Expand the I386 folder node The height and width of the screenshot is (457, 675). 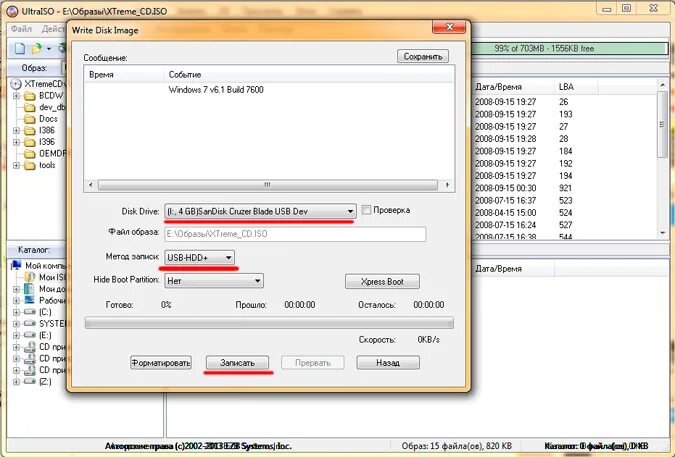tap(16, 130)
